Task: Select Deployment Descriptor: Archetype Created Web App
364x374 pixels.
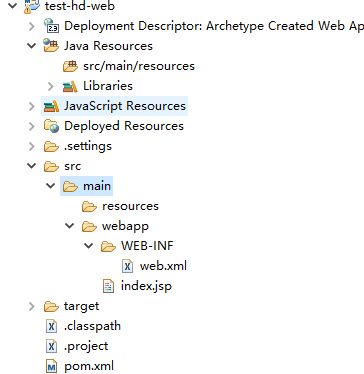Action: [x=214, y=26]
